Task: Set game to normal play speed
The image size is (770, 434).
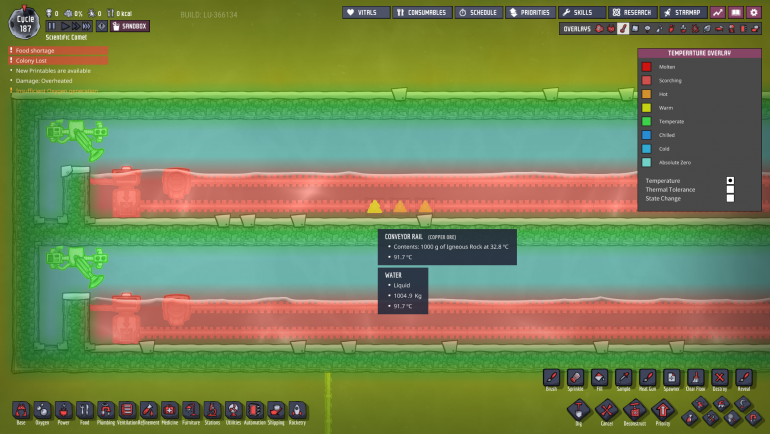Action: tap(64, 26)
